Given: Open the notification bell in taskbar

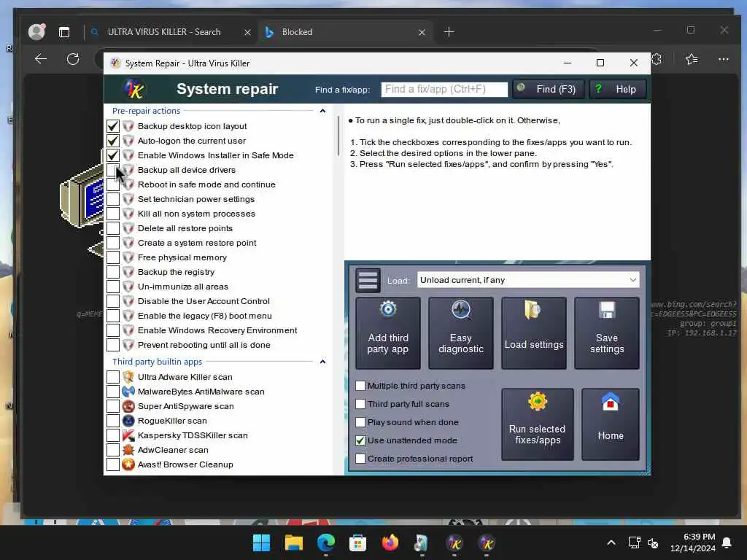Looking at the screenshot, I should (727, 542).
